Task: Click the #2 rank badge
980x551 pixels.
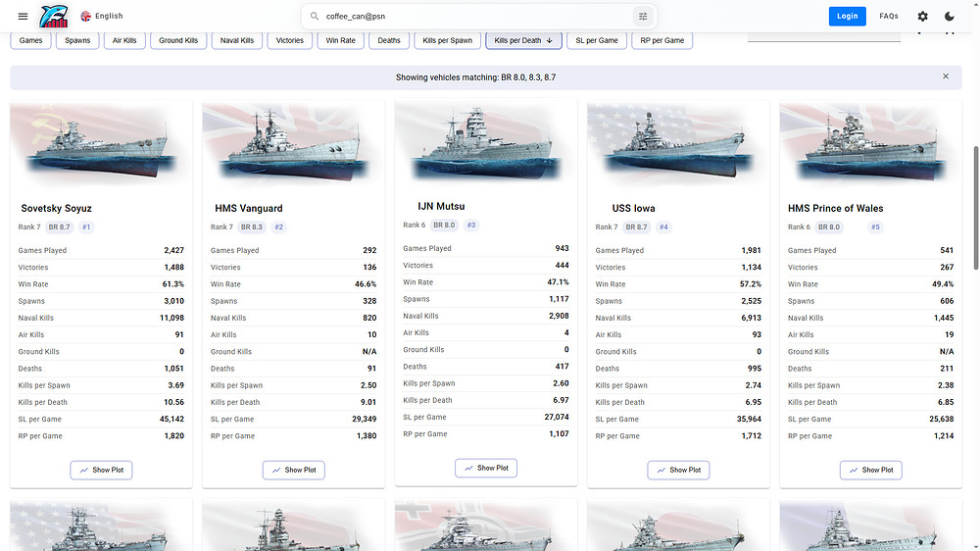Action: point(278,227)
